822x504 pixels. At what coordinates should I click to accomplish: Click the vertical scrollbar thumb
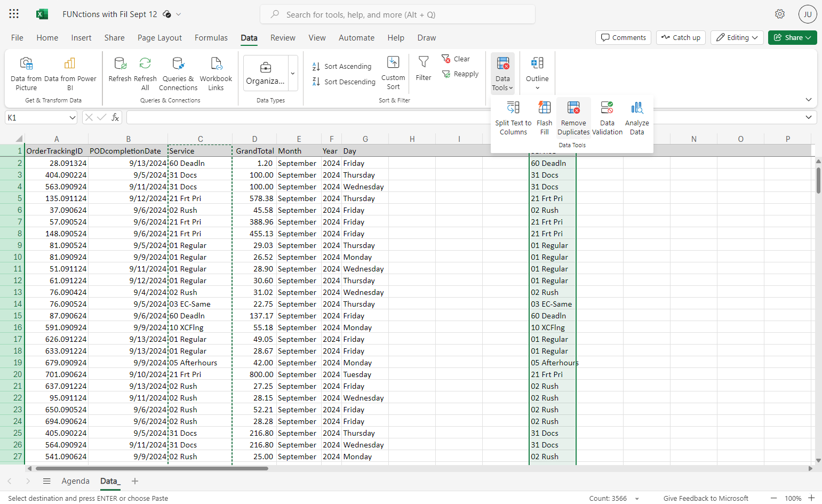[818, 180]
